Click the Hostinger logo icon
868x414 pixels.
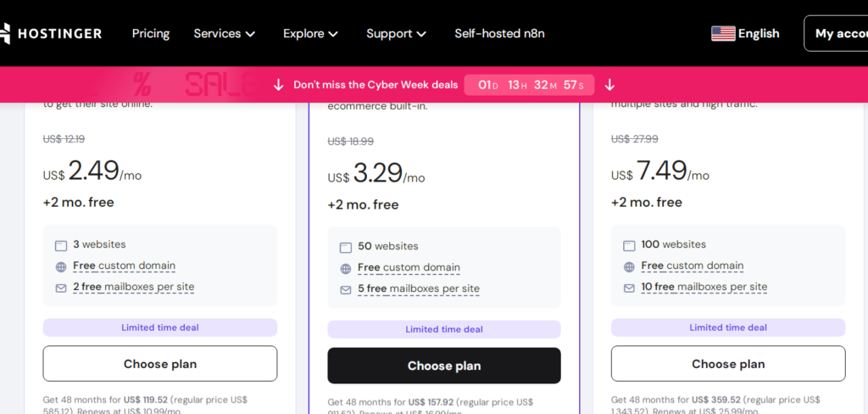pos(5,33)
